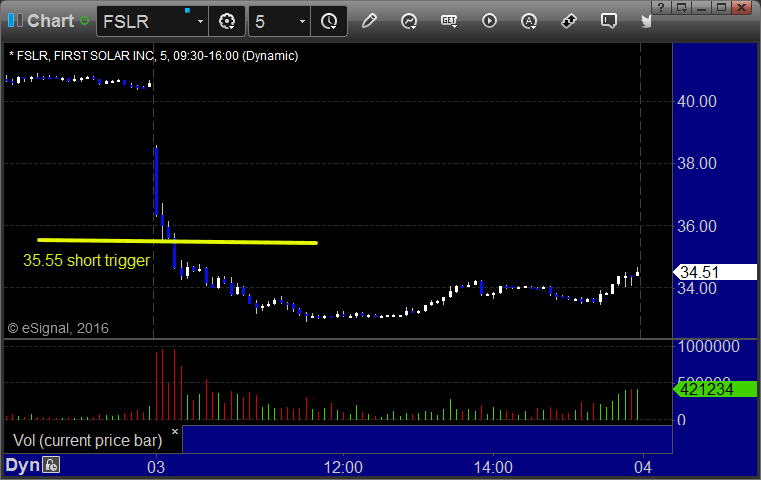Select the '35.55 short trigger' annotation text
Viewport: 761px width, 480px height.
pyautogui.click(x=86, y=261)
